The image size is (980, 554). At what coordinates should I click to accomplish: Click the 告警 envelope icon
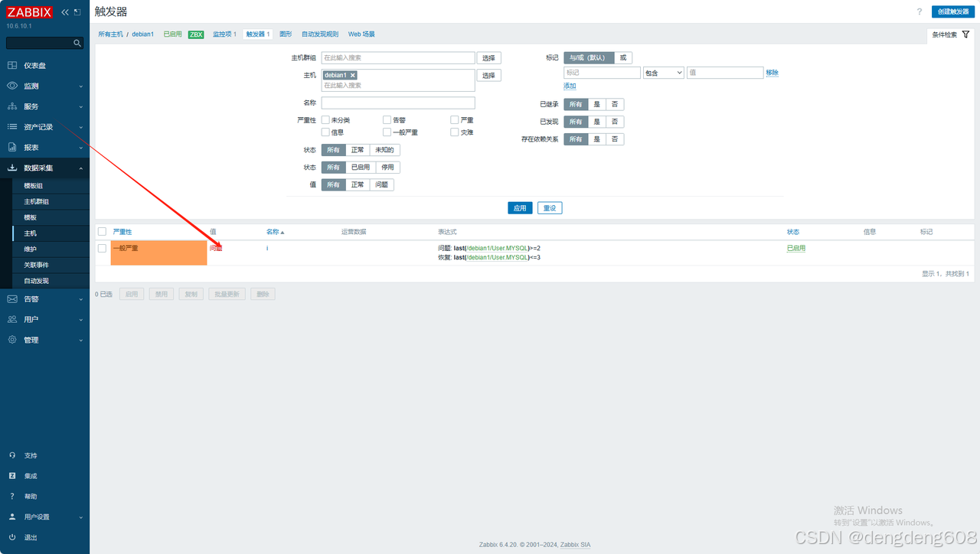coord(12,299)
